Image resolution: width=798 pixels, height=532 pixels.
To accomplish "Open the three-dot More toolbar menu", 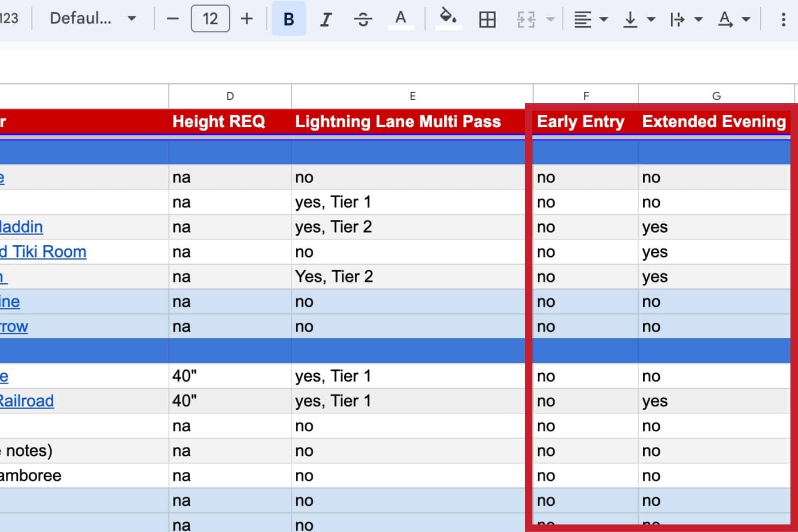I will [783, 19].
